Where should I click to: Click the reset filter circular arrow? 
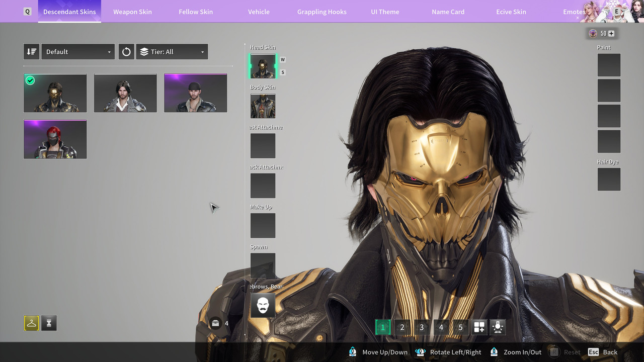click(126, 52)
